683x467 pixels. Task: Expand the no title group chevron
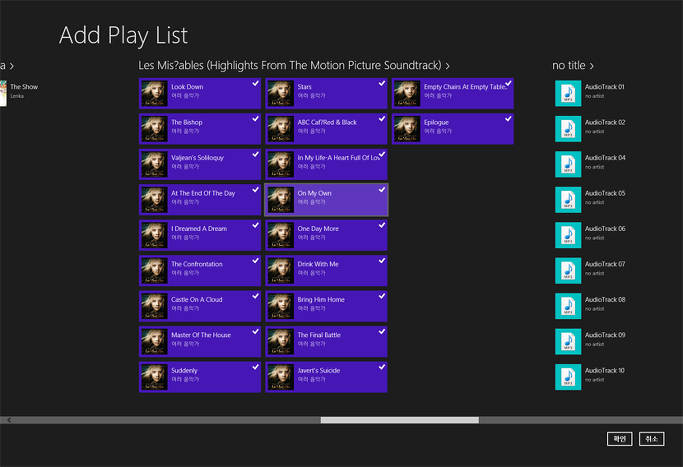[x=592, y=66]
